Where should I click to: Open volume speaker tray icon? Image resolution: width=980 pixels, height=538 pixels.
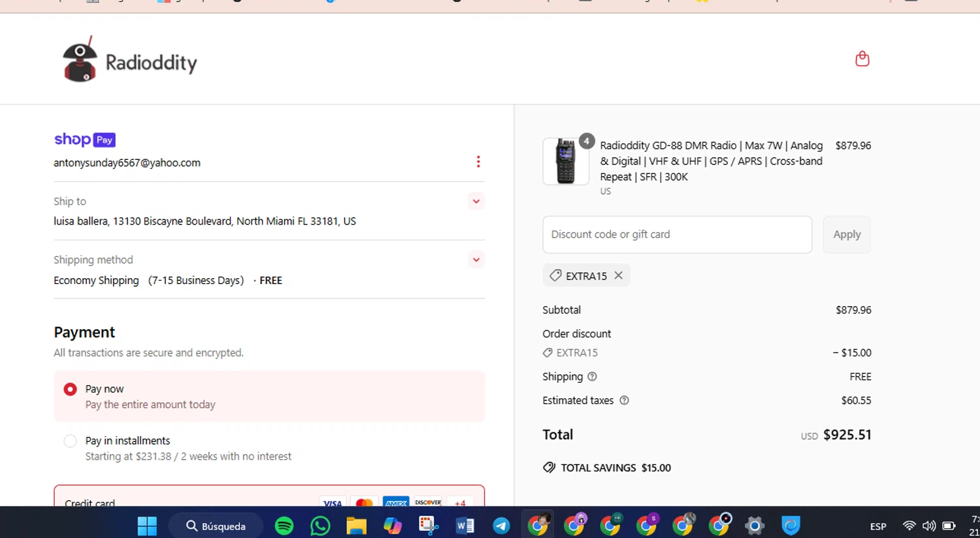(928, 526)
